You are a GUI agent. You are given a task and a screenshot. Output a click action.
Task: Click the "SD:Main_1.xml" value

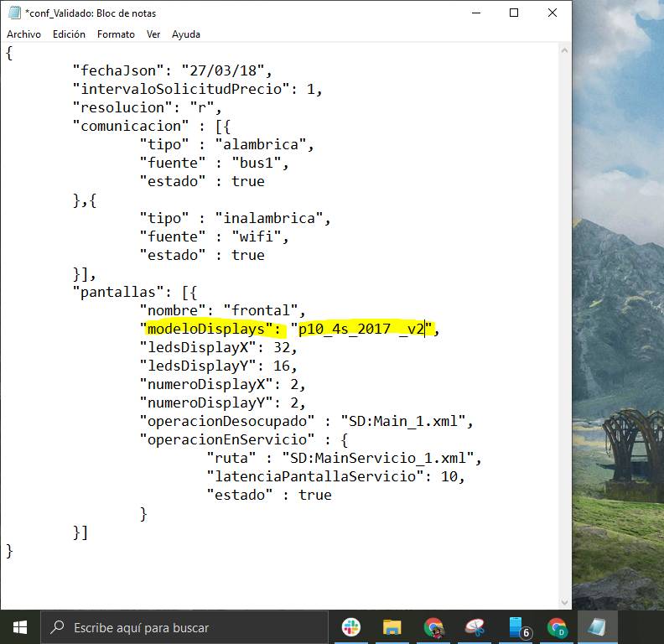403,421
